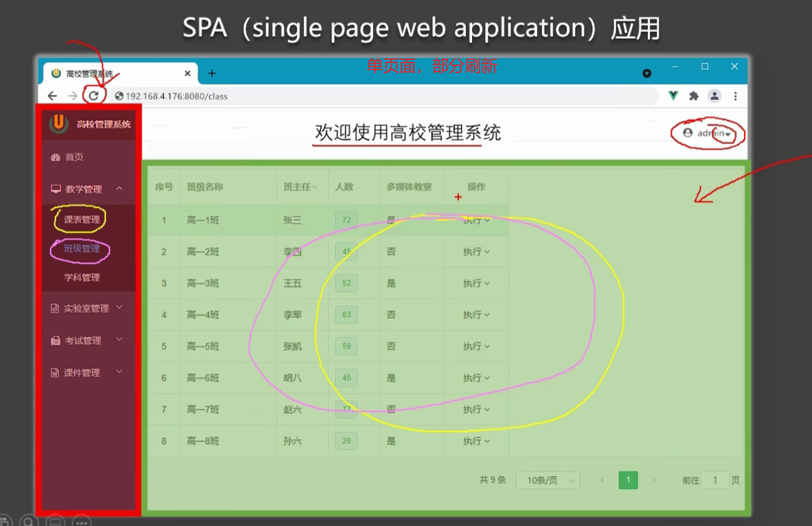Click the orange U logo in the sidebar
The width and height of the screenshot is (812, 526).
[x=59, y=123]
